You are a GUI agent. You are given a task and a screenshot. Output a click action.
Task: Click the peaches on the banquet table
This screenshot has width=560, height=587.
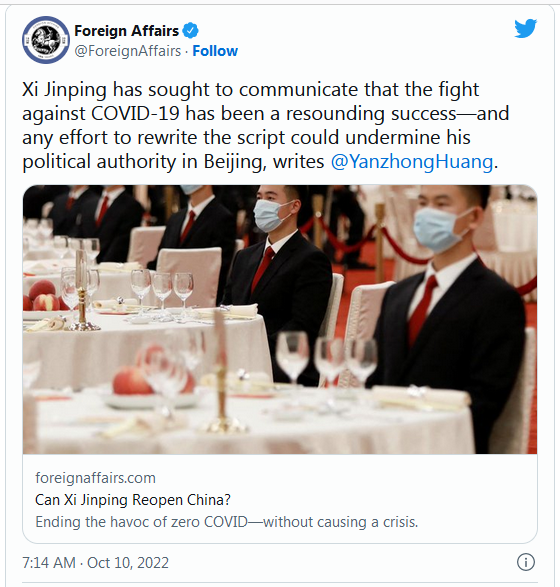[x=41, y=296]
